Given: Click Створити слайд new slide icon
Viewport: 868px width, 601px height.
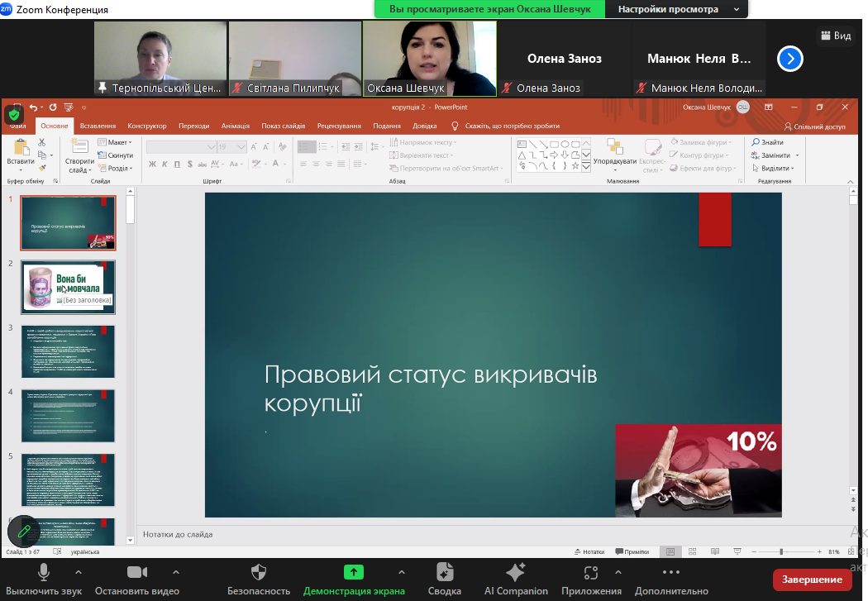Looking at the screenshot, I should [x=79, y=146].
